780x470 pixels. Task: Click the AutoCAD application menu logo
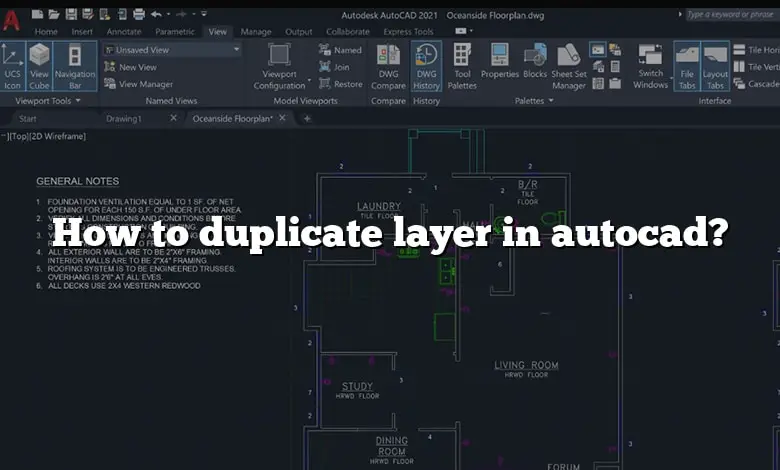11,18
